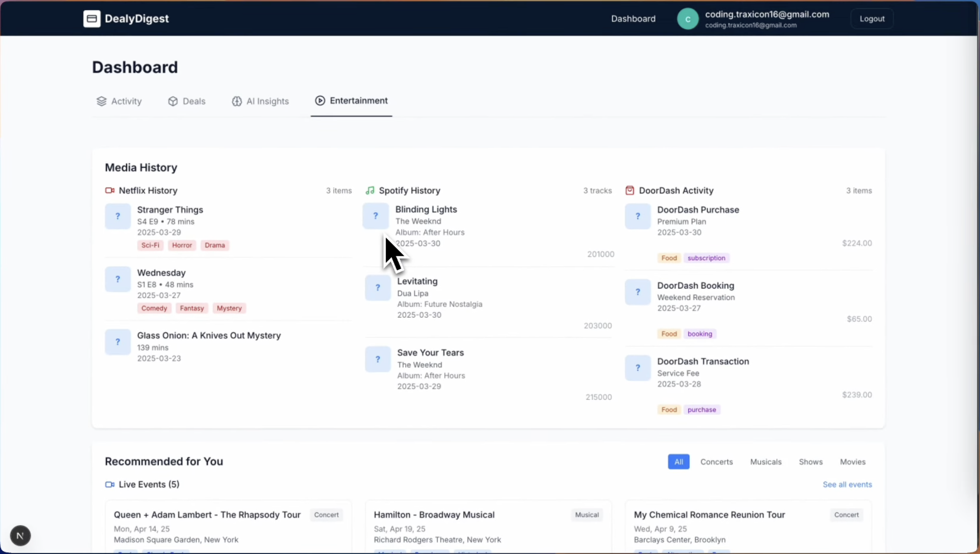
Task: Open Hamilton - Broadway Musical event card
Action: click(488, 527)
